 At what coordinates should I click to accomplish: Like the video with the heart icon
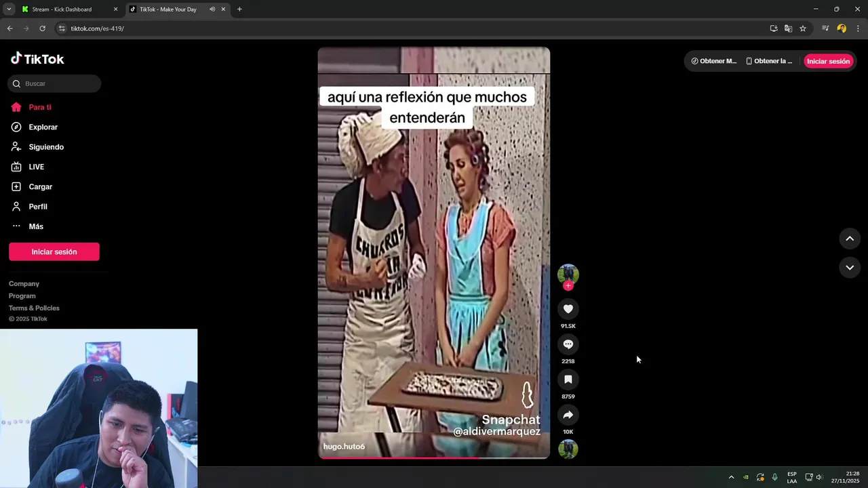568,309
